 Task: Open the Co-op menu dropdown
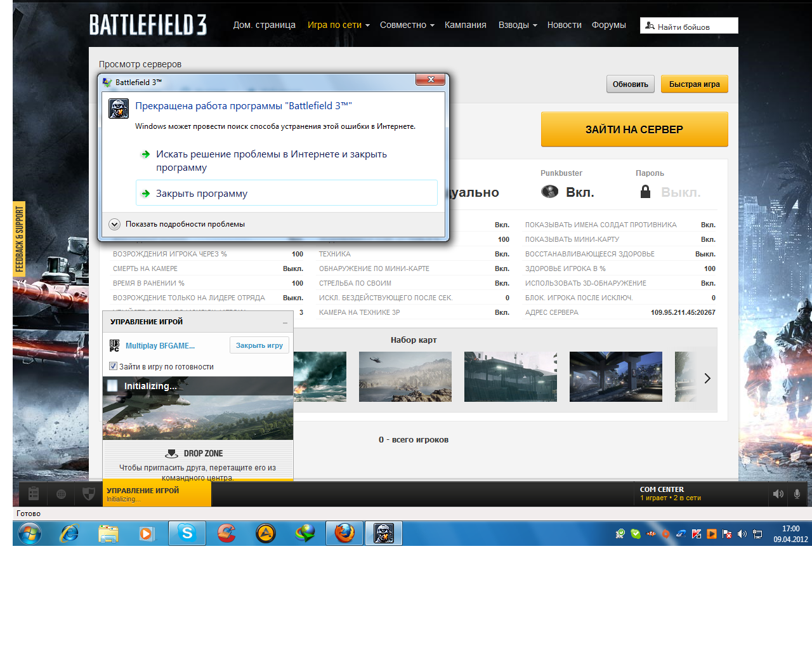coord(407,25)
